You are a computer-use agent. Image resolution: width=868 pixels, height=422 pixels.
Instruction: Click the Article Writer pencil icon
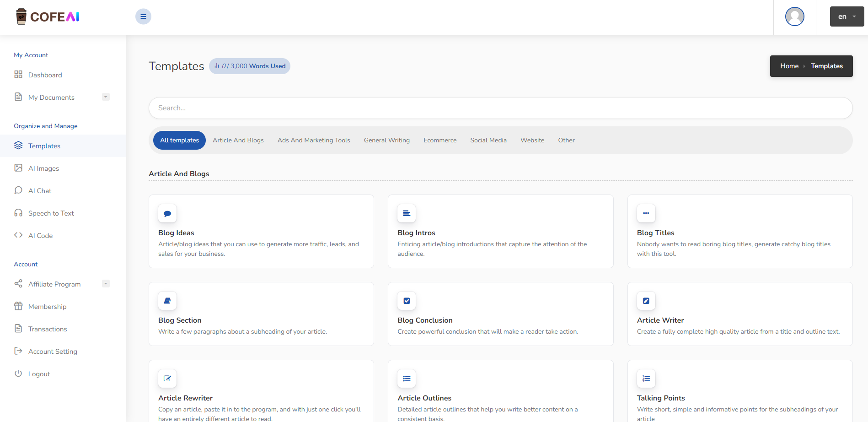coord(646,301)
